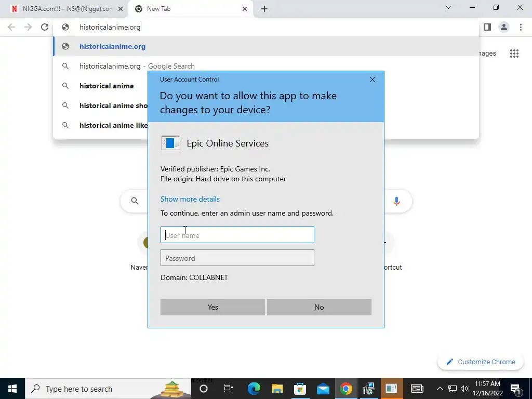The height and width of the screenshot is (399, 532).
Task: Open the Windows Start menu
Action: point(12,389)
